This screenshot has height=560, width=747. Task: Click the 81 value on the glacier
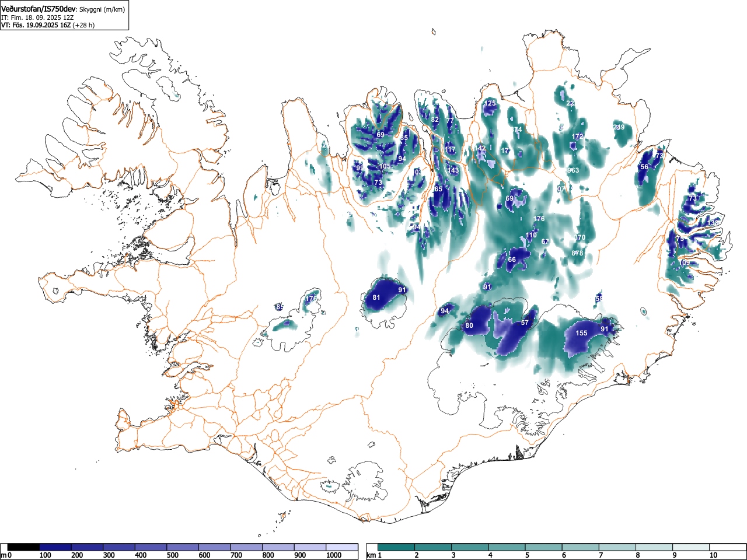coord(376,297)
